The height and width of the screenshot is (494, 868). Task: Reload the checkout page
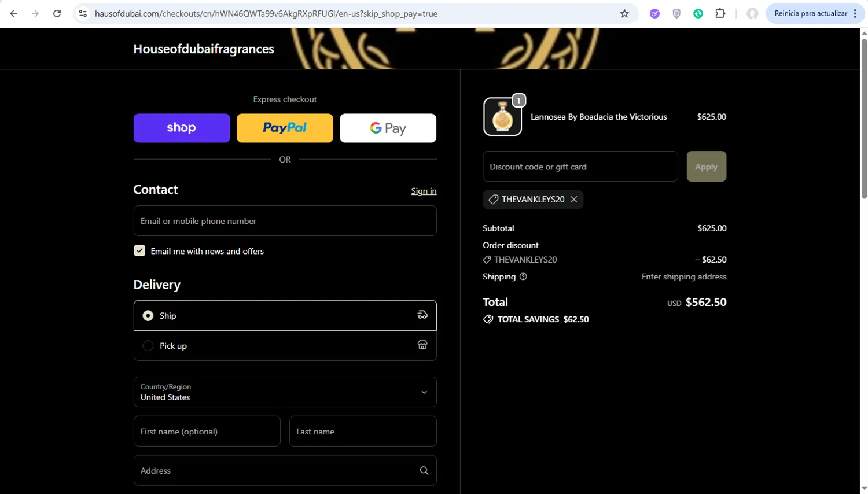point(57,13)
